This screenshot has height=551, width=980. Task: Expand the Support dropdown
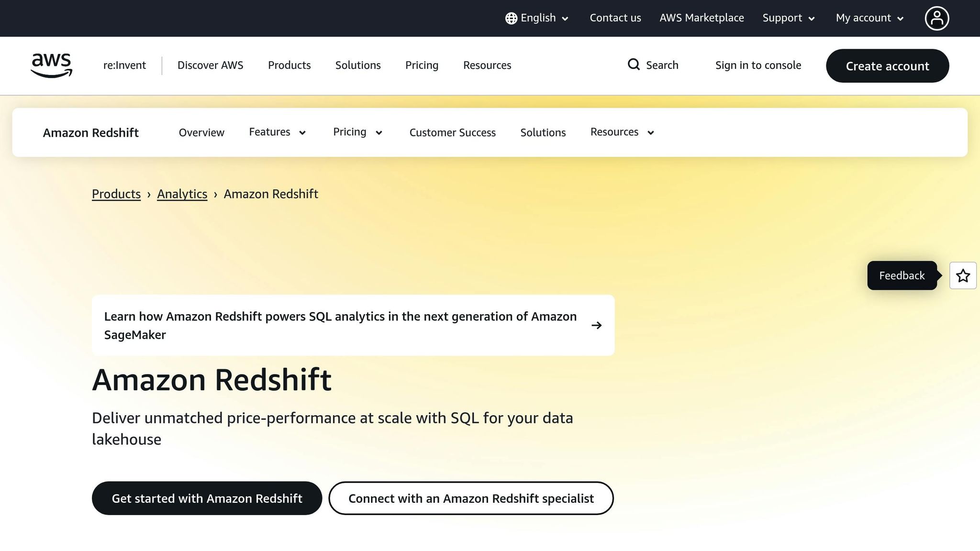pyautogui.click(x=787, y=18)
